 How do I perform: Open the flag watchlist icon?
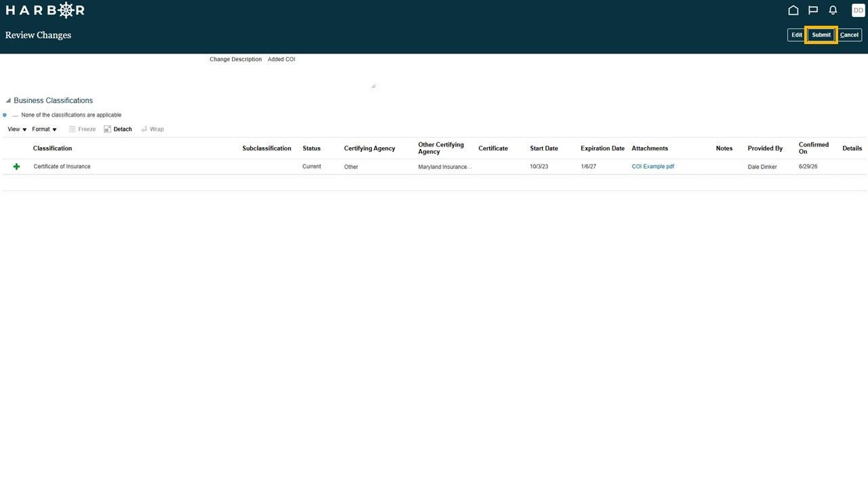point(813,10)
